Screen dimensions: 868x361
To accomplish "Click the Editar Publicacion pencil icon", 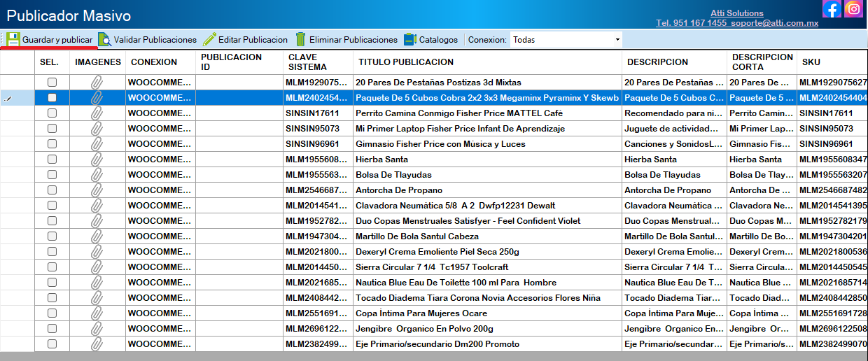I will (209, 40).
